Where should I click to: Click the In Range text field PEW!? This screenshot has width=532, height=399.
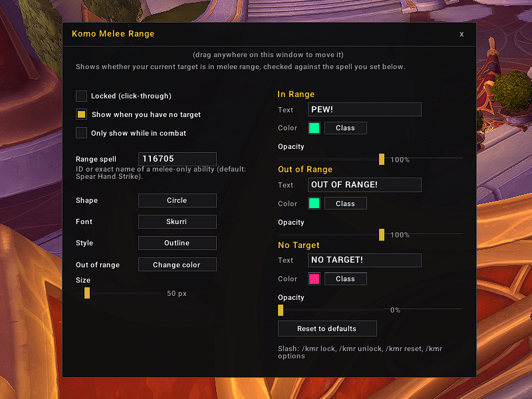tap(364, 110)
